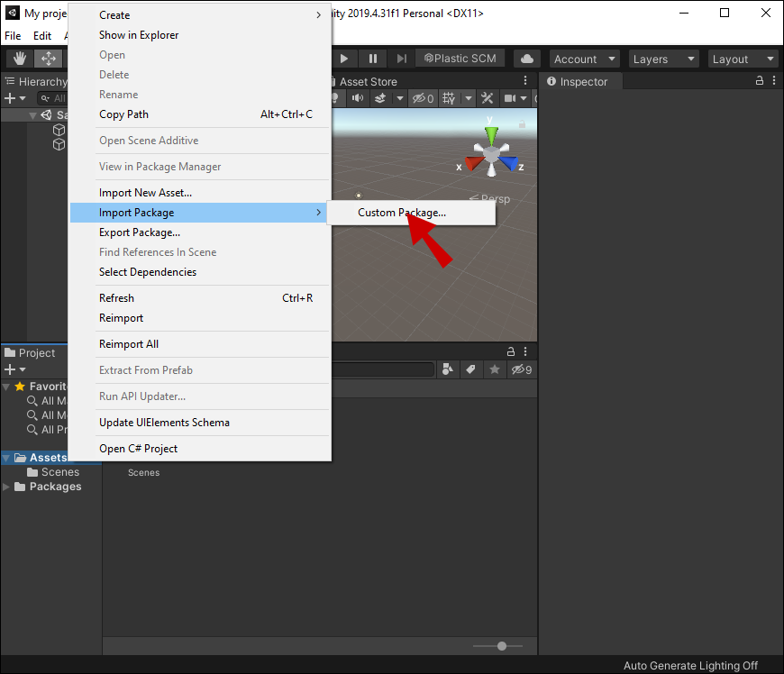Toggle the gizmo rotation lock icon

click(522, 123)
